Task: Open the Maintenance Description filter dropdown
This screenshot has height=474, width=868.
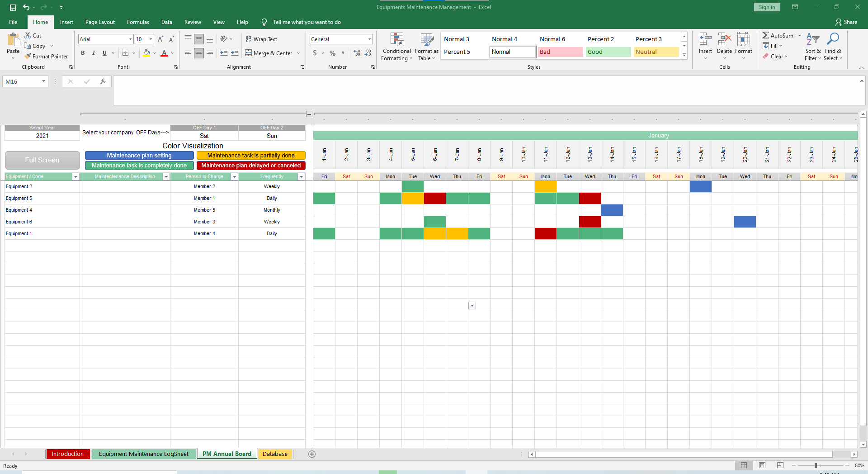Action: [166, 177]
